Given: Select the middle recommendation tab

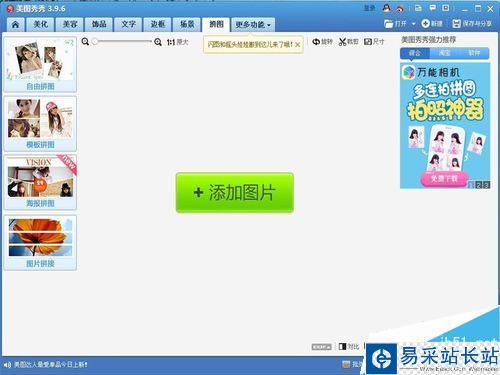Looking at the screenshot, I should click(444, 53).
